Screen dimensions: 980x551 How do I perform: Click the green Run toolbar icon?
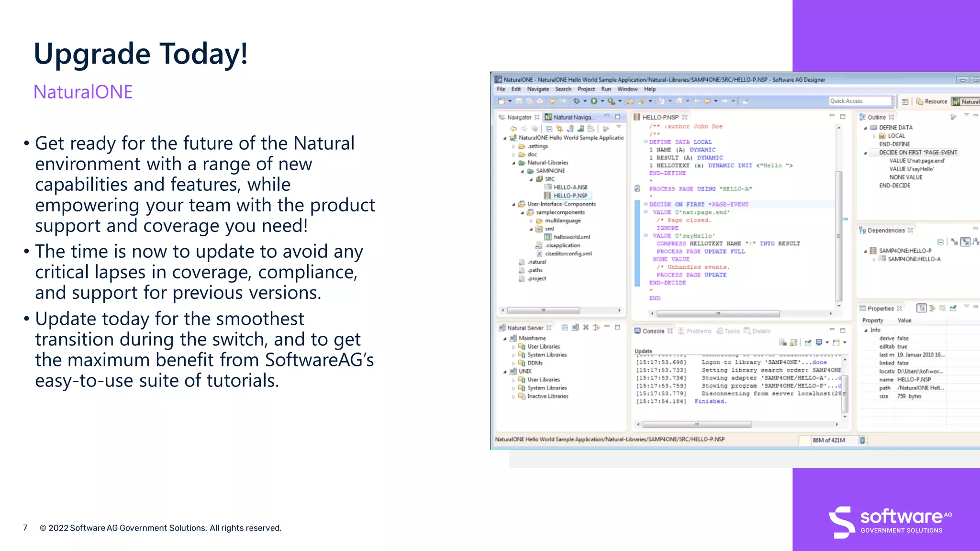point(594,101)
